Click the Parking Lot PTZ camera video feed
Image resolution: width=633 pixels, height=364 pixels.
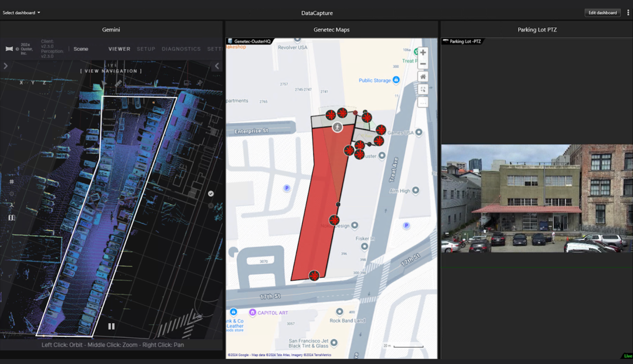click(537, 198)
